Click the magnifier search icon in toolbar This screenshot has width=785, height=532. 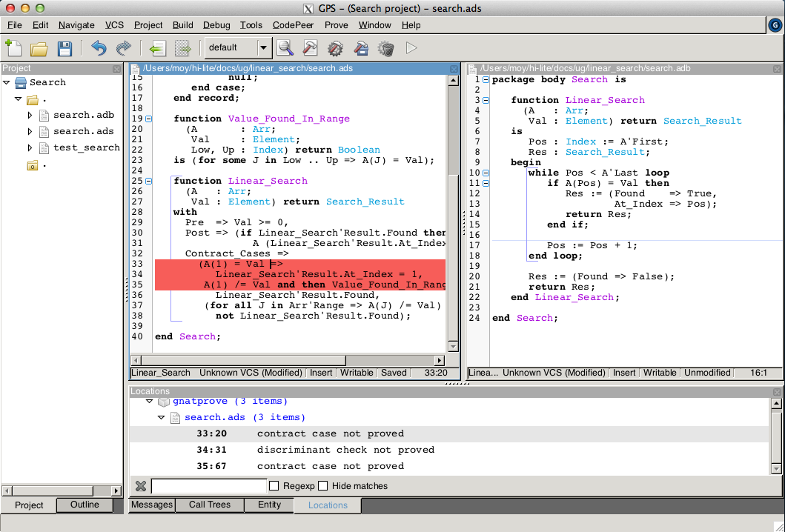(285, 48)
